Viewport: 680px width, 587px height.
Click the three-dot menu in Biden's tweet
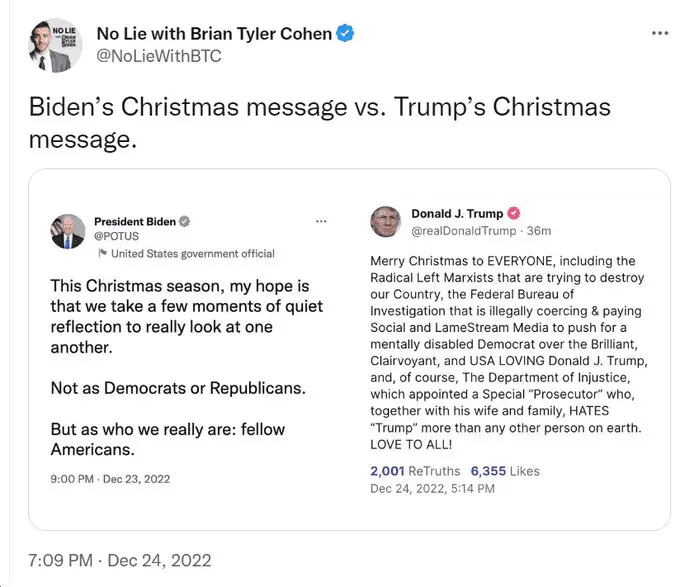(321, 221)
